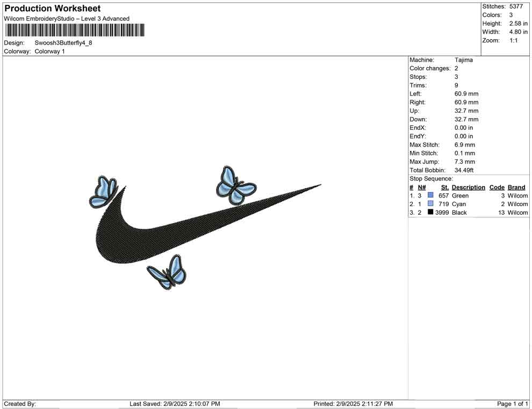532x409 pixels.
Task: Click the Left value 60.9 mm
Action: [x=466, y=94]
